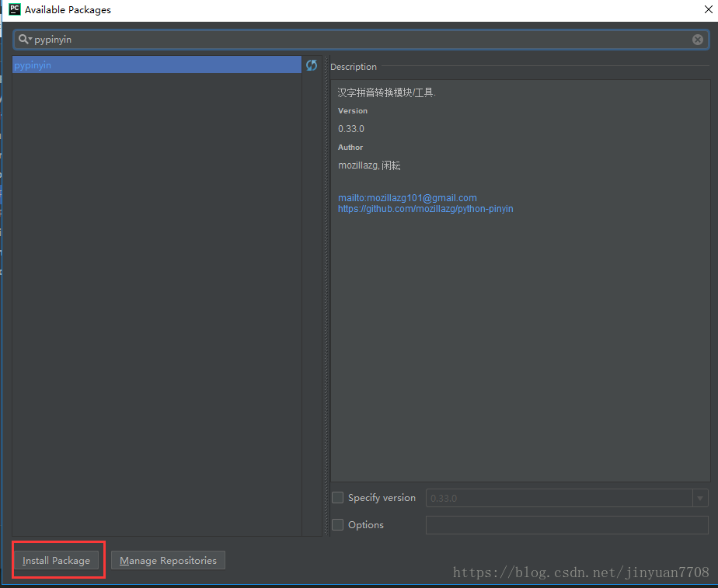Open the mailto:mozillazg101@gmail.com link
Viewport: 718px width, 588px height.
[x=407, y=197]
